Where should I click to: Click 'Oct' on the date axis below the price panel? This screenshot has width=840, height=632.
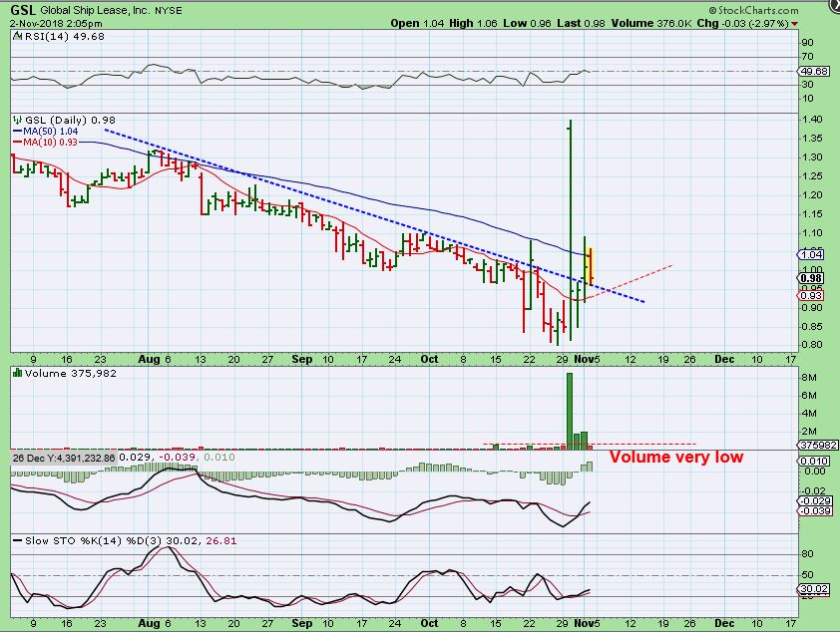[429, 360]
